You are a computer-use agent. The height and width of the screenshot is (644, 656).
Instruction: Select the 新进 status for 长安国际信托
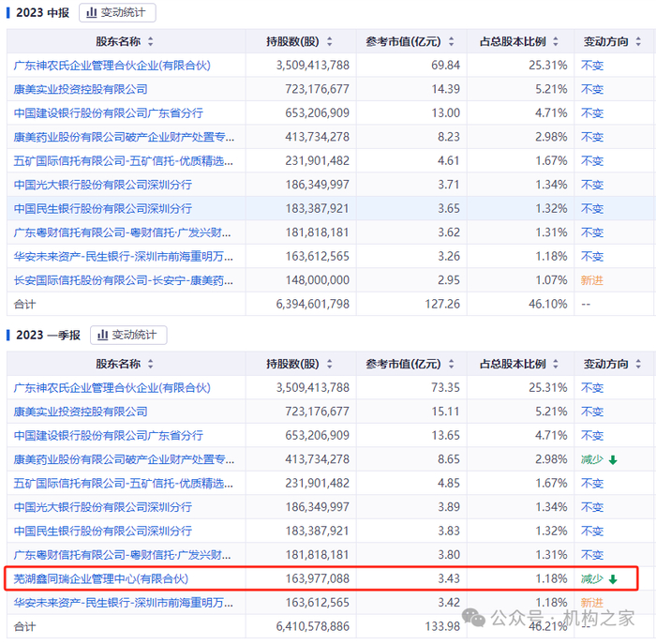click(592, 280)
